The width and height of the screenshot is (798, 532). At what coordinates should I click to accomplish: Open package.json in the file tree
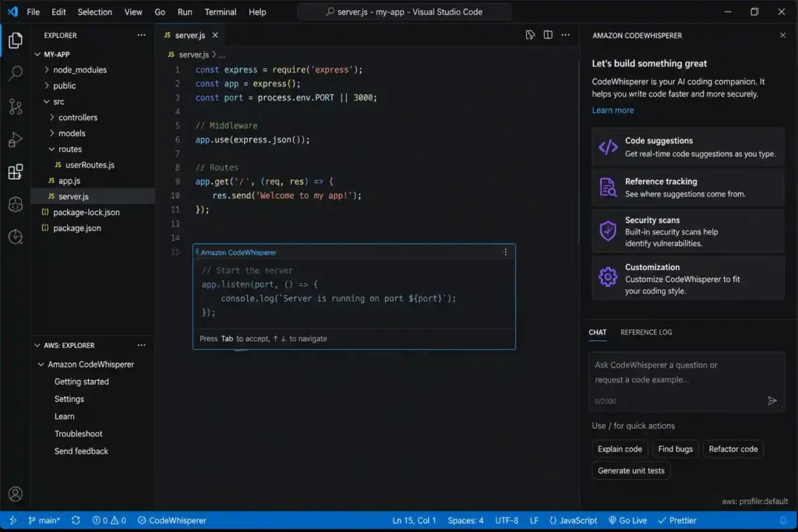(x=77, y=228)
